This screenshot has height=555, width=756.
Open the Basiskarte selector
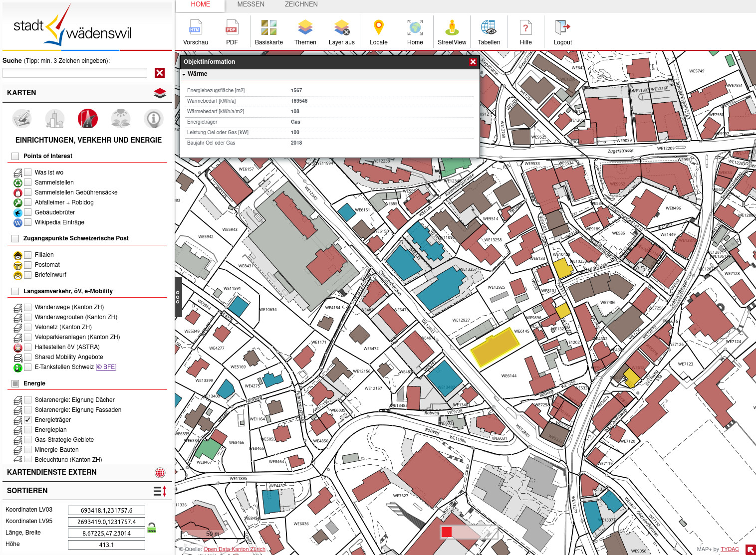(269, 32)
